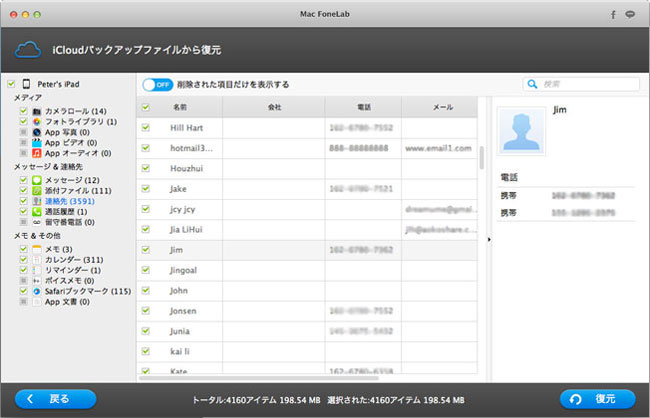Select フォトライブラリ (1) photo library
The height and width of the screenshot is (418, 650).
pos(80,122)
